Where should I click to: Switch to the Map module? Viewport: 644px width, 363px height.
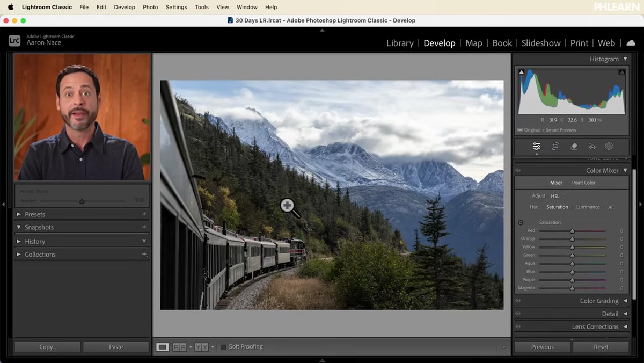tap(474, 43)
